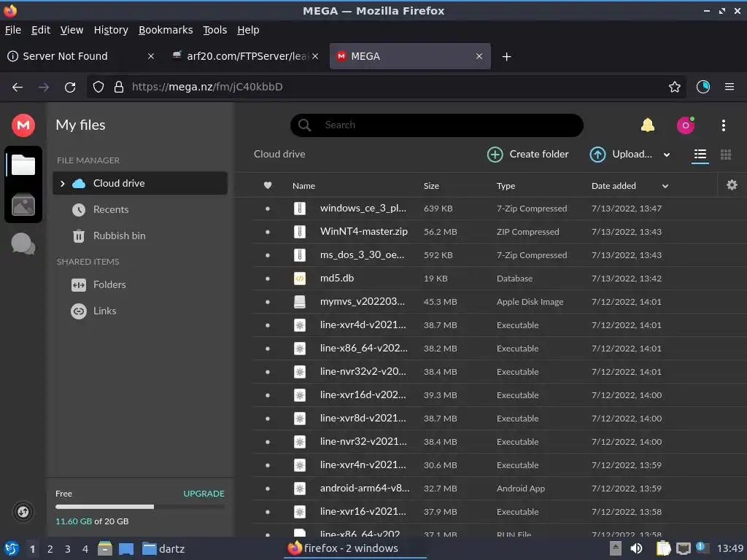This screenshot has height=560, width=747.
Task: Open a new browser tab
Action: tap(506, 57)
